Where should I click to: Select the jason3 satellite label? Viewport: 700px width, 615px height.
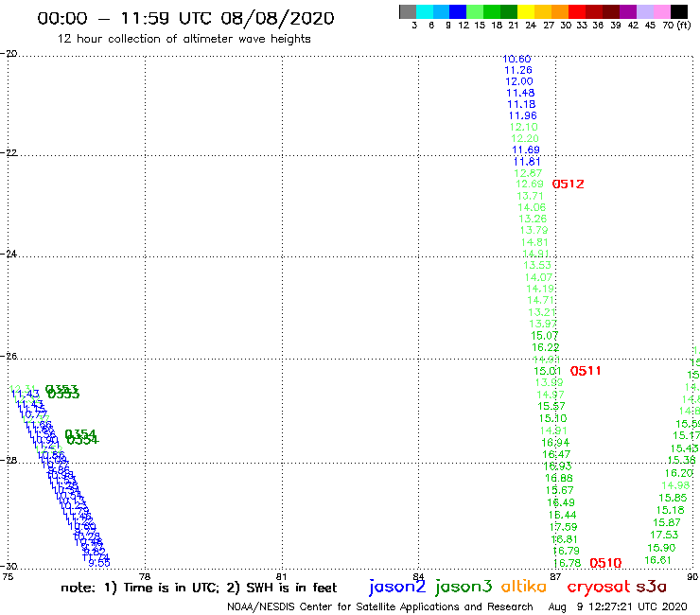point(464,587)
